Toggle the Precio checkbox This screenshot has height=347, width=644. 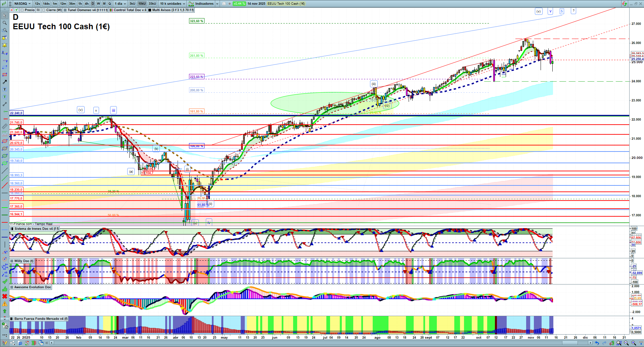click(x=22, y=10)
